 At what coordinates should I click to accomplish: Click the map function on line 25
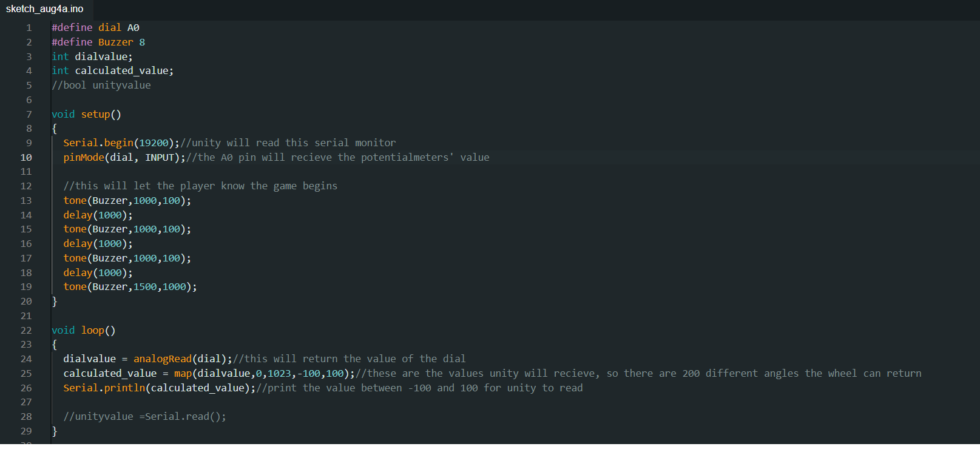click(x=183, y=374)
